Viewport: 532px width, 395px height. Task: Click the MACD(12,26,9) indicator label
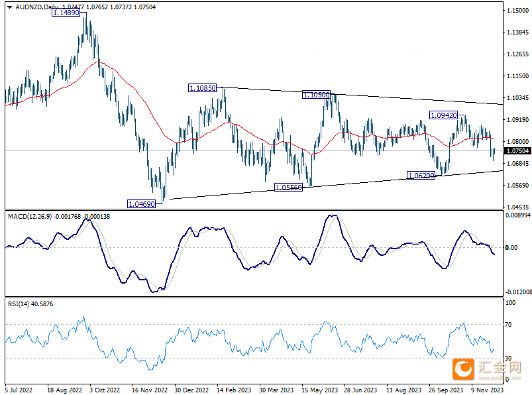30,217
